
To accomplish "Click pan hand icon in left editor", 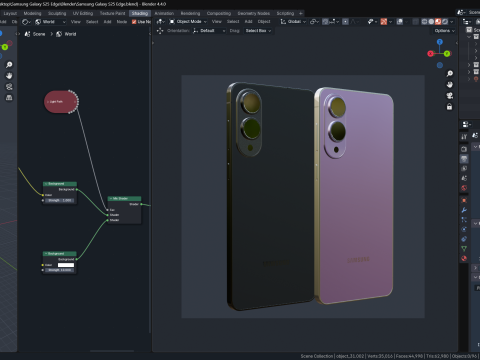I will 9,76.
